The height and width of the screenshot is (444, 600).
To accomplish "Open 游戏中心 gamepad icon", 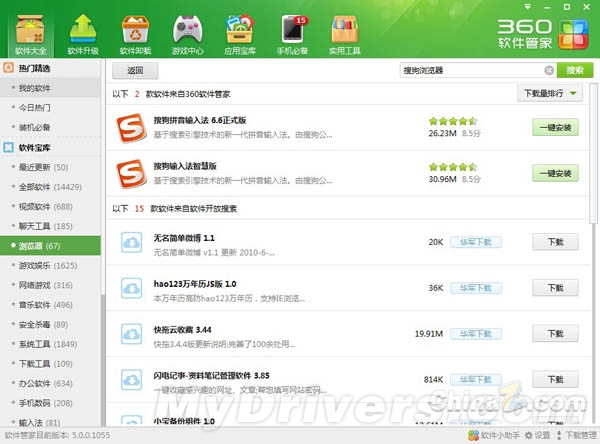I will [x=188, y=30].
